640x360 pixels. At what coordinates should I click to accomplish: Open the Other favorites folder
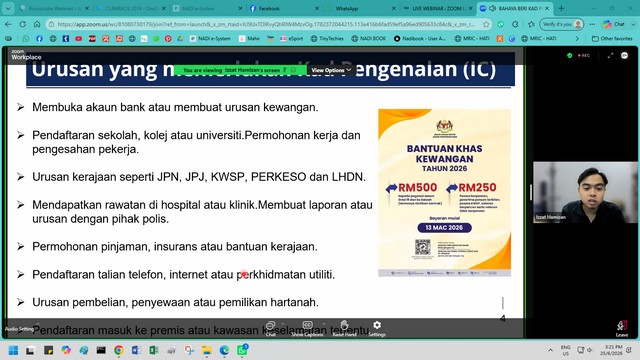tap(612, 38)
